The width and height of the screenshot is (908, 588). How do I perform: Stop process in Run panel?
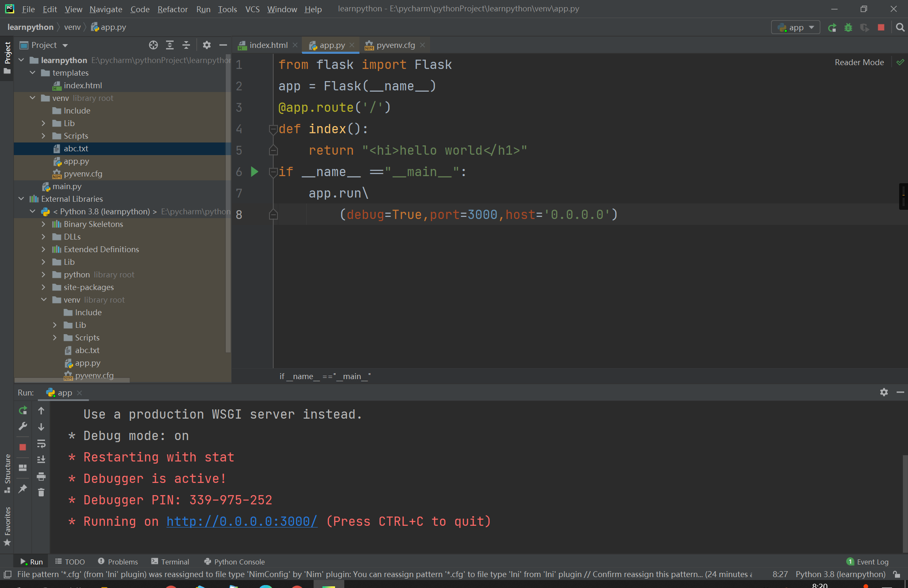23,447
